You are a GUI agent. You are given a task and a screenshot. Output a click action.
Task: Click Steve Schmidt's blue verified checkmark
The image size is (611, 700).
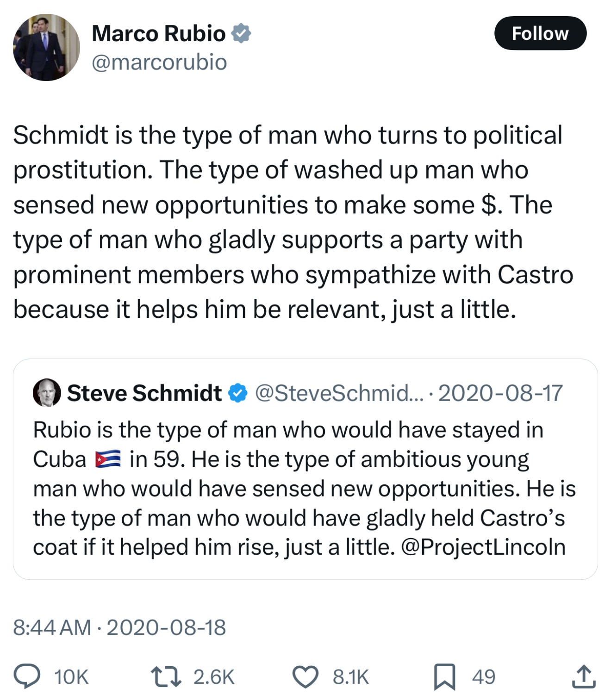(x=238, y=393)
